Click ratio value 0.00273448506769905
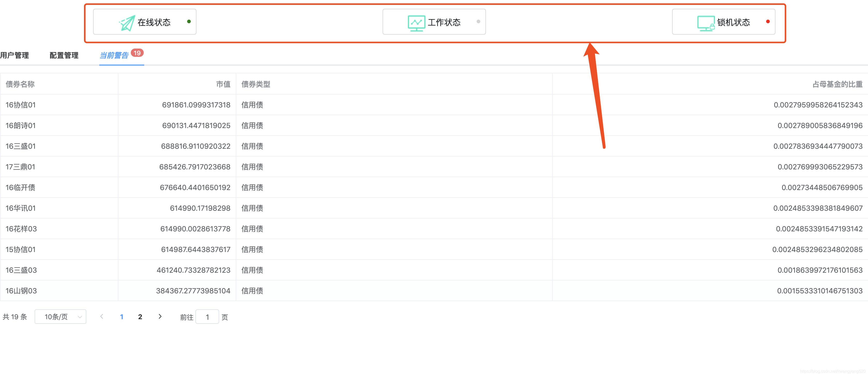 (x=822, y=187)
